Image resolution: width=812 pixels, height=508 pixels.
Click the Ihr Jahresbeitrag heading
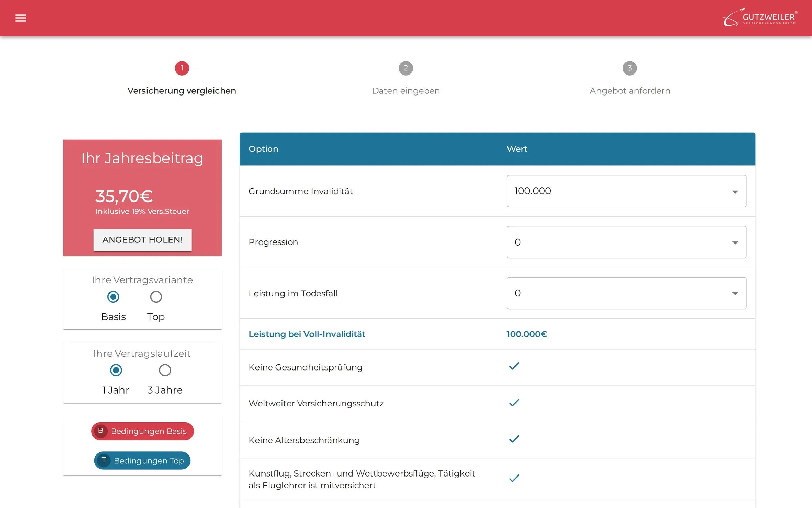pos(142,158)
